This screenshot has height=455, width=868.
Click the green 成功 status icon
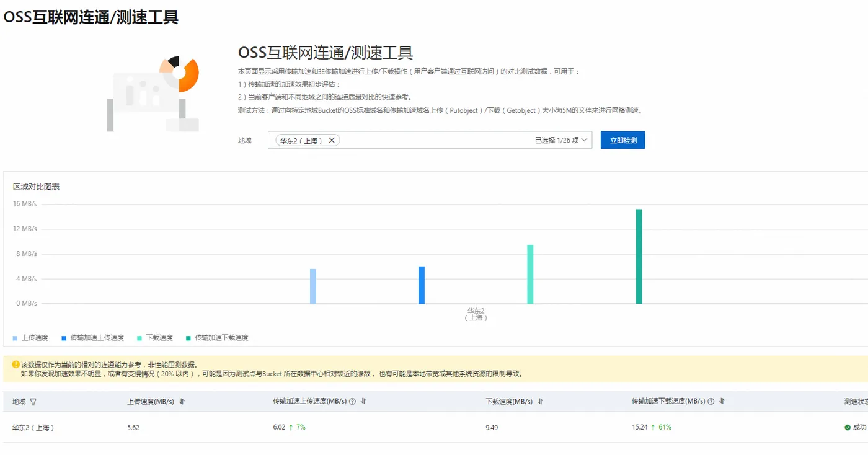pyautogui.click(x=847, y=427)
